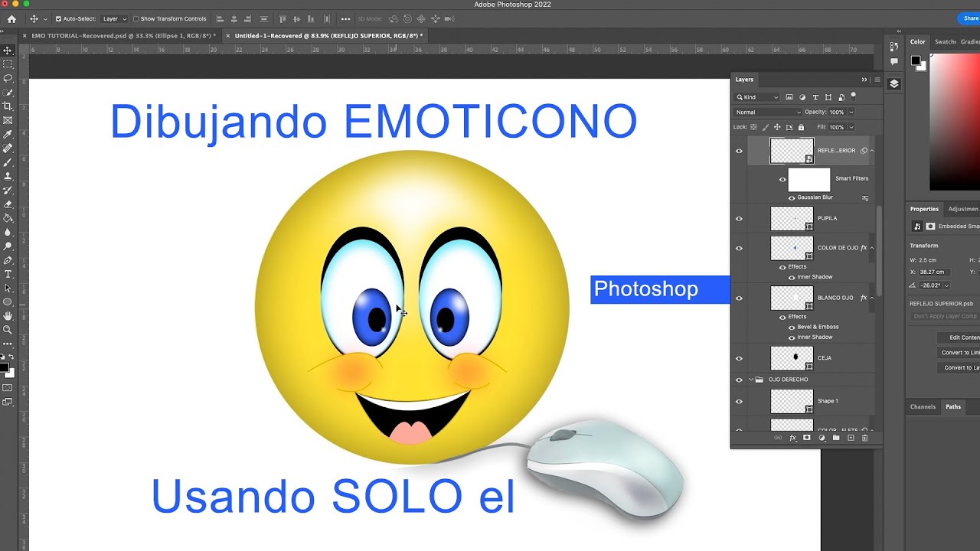
Task: Click the adjustment layer filter icon
Action: [802, 97]
